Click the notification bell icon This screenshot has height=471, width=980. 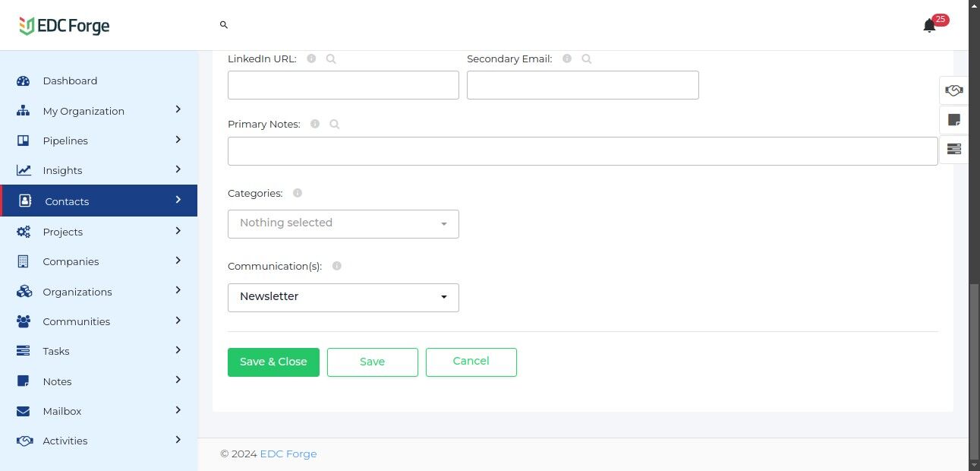[x=929, y=27]
